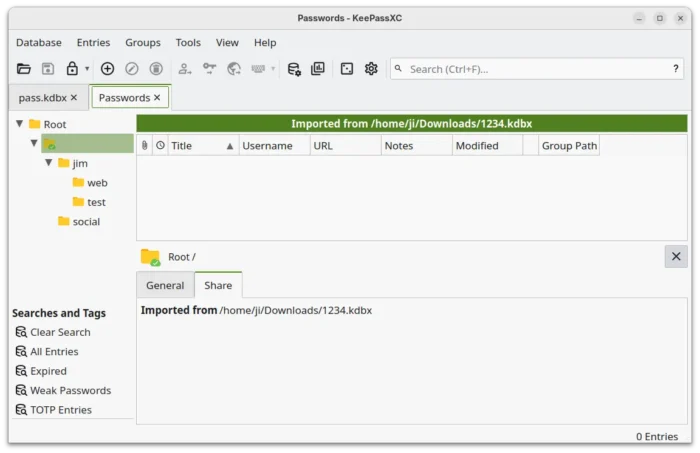
Task: Add a new entry with plus icon
Action: 107,69
